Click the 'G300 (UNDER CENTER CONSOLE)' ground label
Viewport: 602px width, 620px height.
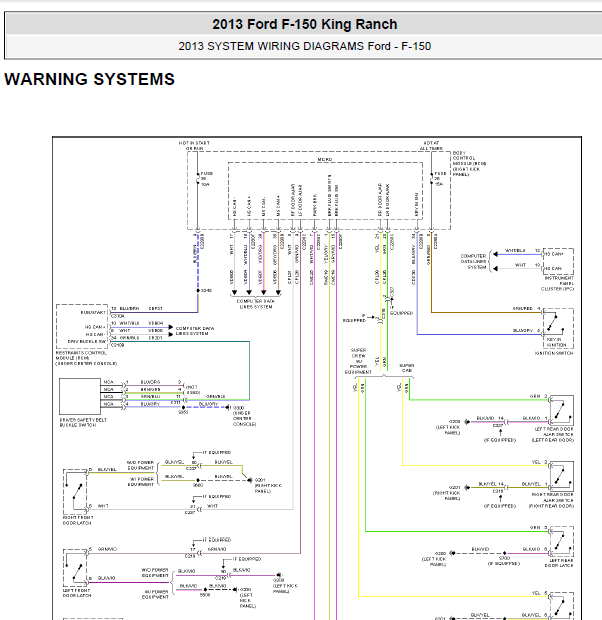(244, 416)
